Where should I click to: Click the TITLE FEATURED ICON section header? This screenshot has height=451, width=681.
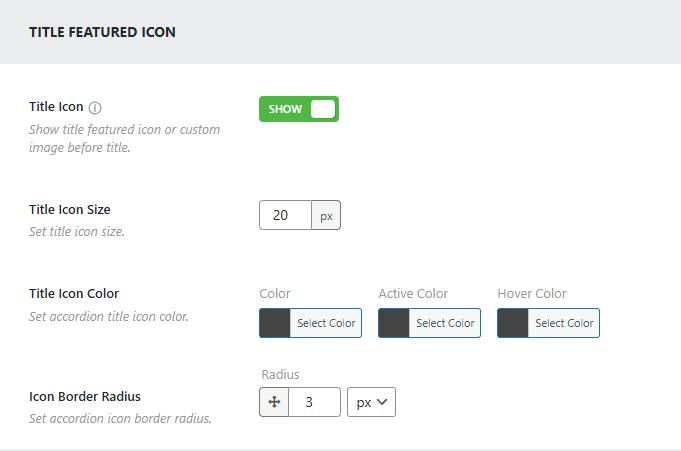tap(102, 32)
